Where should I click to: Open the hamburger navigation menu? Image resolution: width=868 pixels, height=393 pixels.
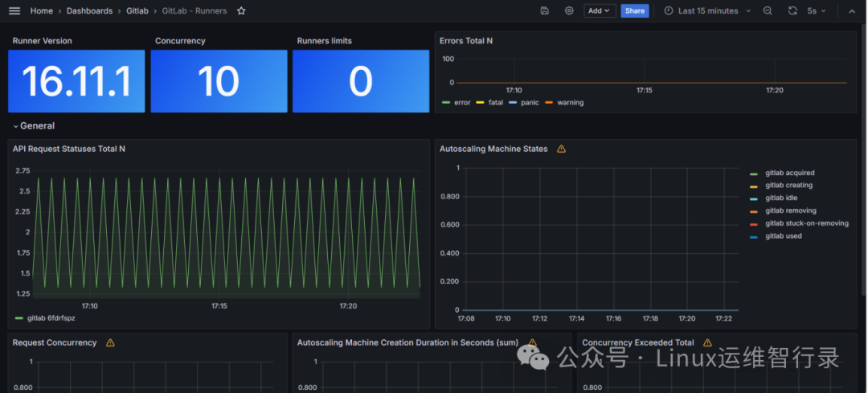click(15, 10)
